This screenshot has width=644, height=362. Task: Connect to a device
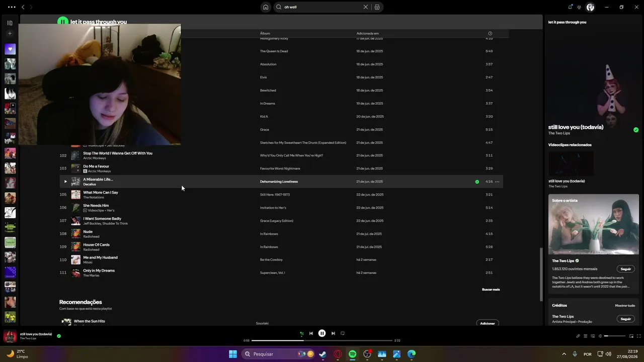(592, 336)
